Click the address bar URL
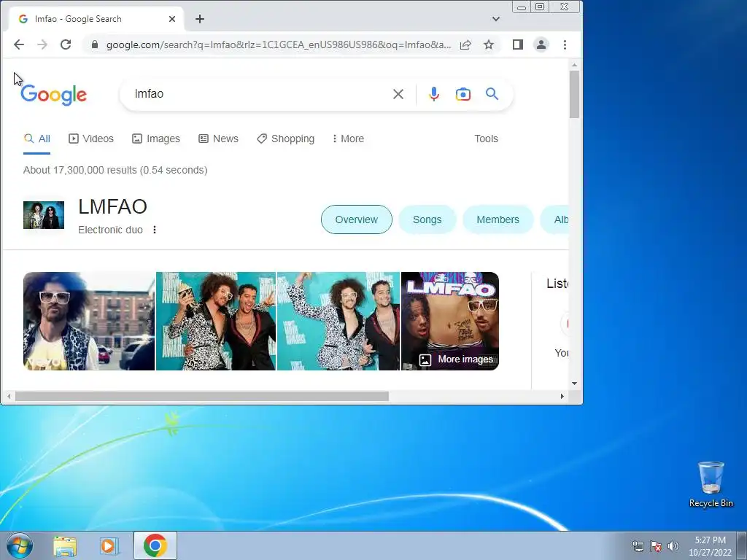 [x=278, y=44]
